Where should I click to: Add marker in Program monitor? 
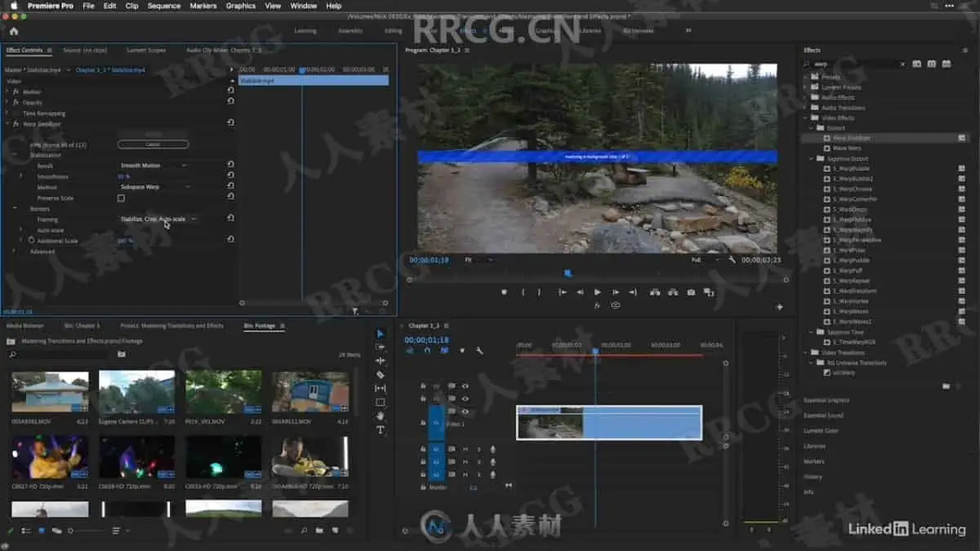(504, 291)
